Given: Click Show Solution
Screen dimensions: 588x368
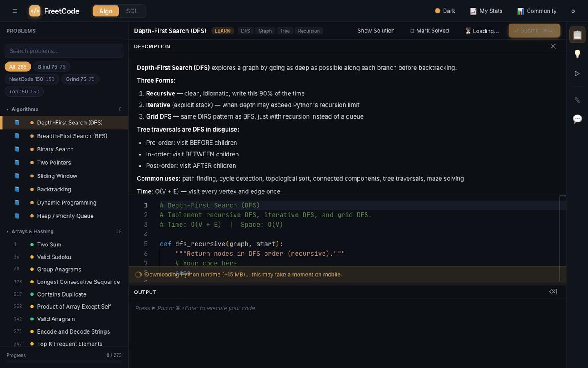Looking at the screenshot, I should (x=376, y=31).
